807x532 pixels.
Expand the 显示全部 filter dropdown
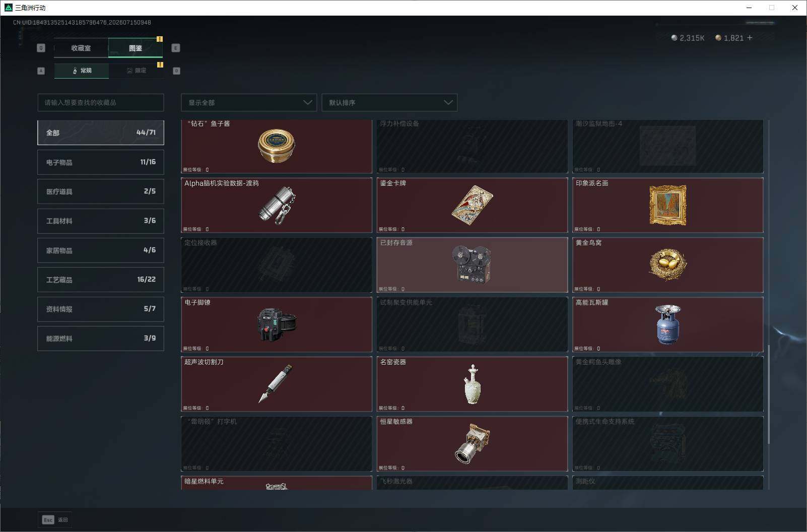pos(249,102)
